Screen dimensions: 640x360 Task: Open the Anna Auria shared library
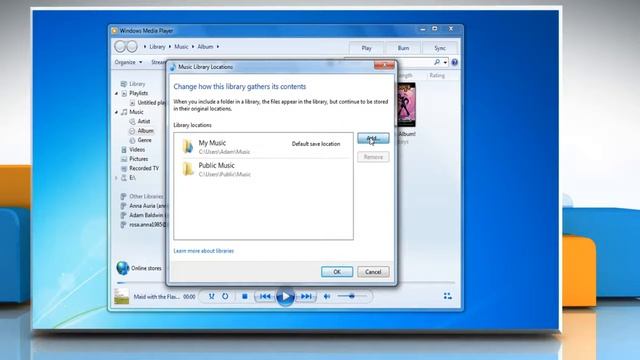148,206
